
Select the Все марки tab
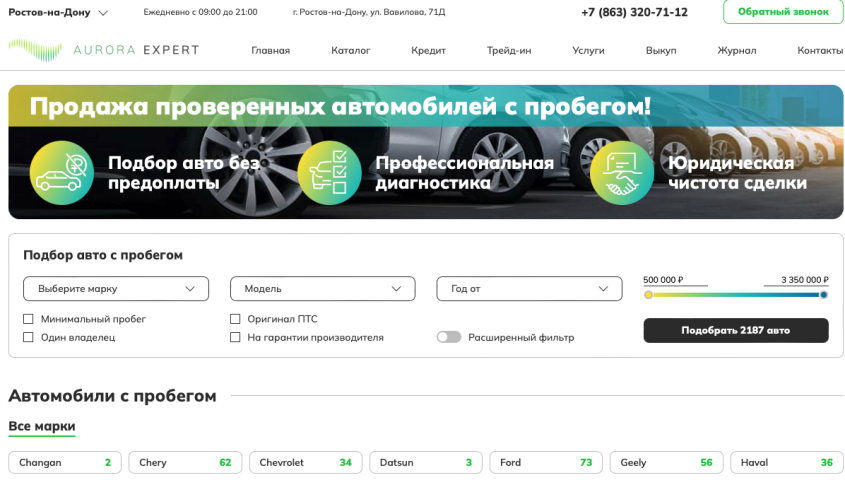pyautogui.click(x=41, y=426)
